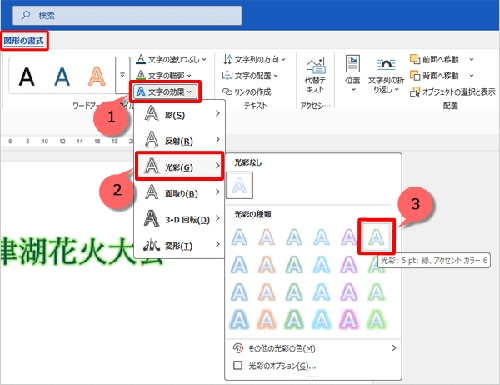
Task: Click 前面へ移動 bring forward
Action: coord(435,59)
